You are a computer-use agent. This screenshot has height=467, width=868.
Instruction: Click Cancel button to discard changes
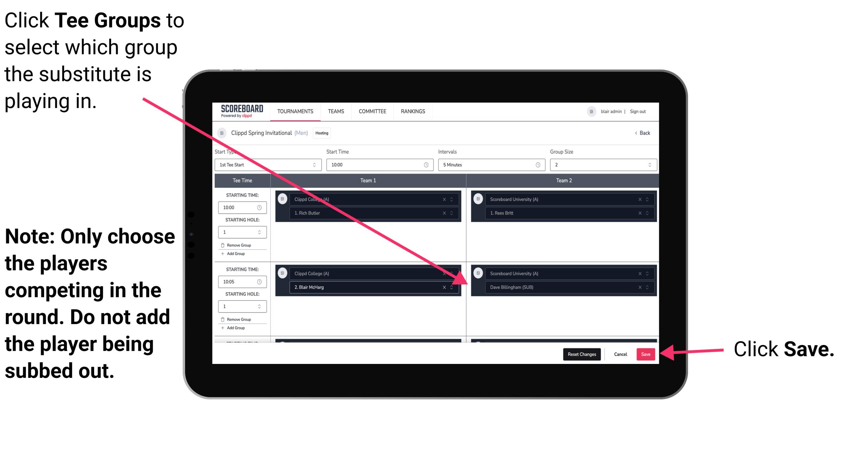click(620, 354)
